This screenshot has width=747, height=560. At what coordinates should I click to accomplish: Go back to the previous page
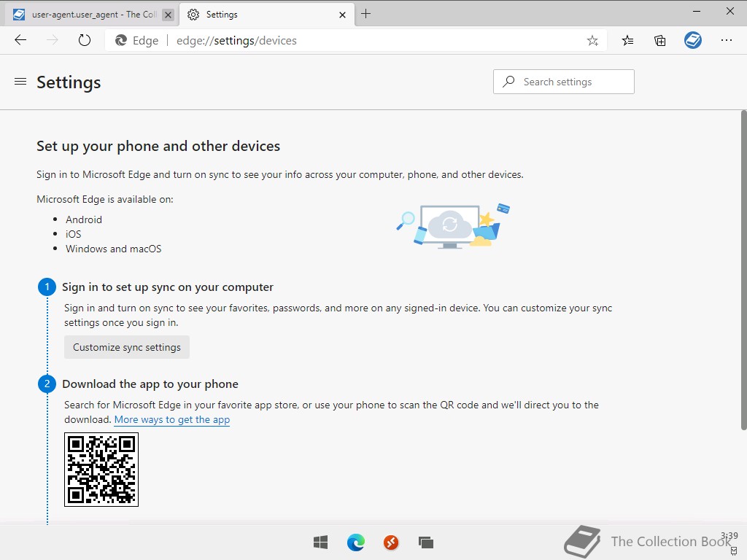pos(20,40)
